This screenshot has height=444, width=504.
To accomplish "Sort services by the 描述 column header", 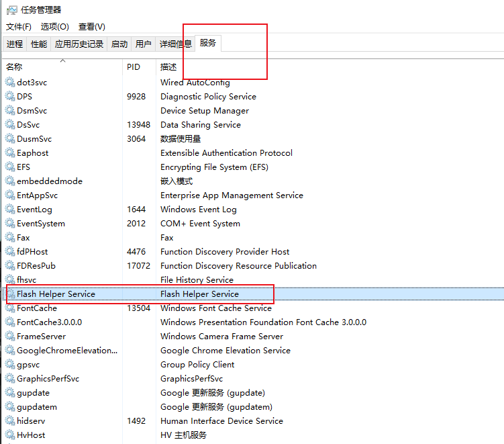I will [x=168, y=67].
